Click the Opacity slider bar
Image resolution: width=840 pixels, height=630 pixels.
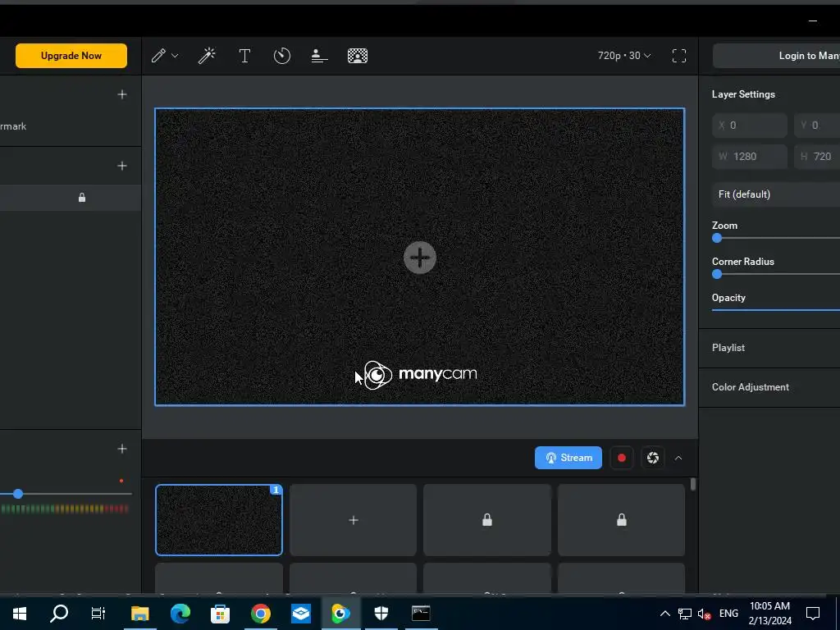coord(776,309)
